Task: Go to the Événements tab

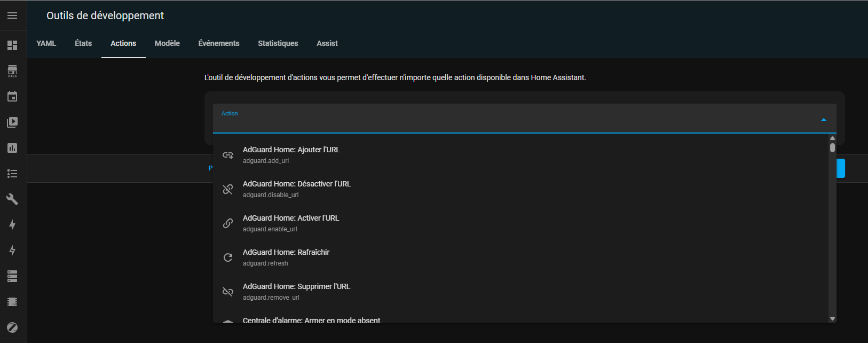Action: pos(219,43)
